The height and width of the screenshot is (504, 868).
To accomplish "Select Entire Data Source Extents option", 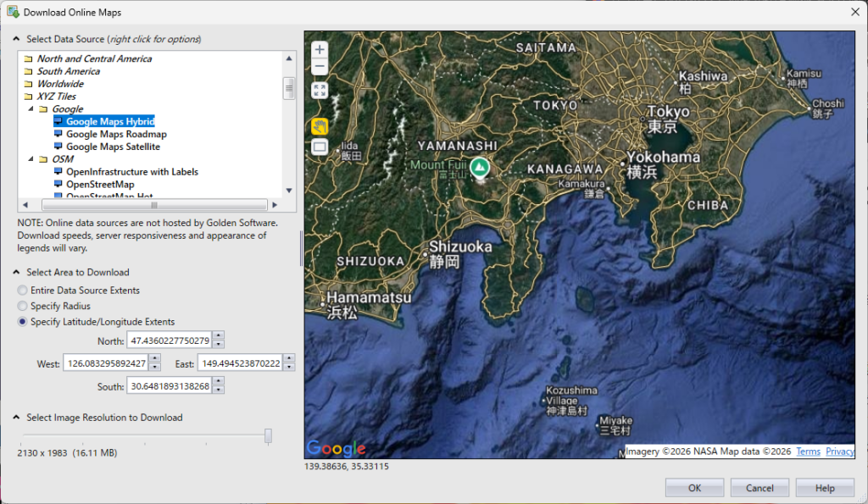I will pyautogui.click(x=22, y=291).
